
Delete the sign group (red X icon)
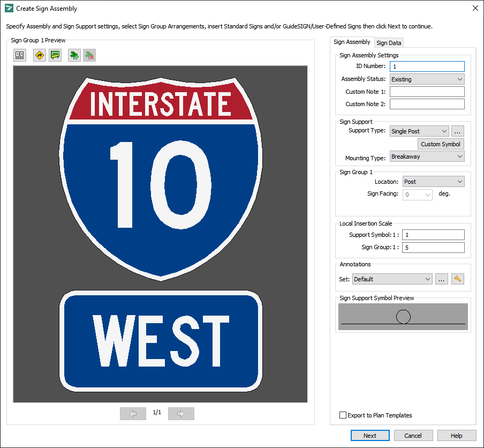pos(89,55)
